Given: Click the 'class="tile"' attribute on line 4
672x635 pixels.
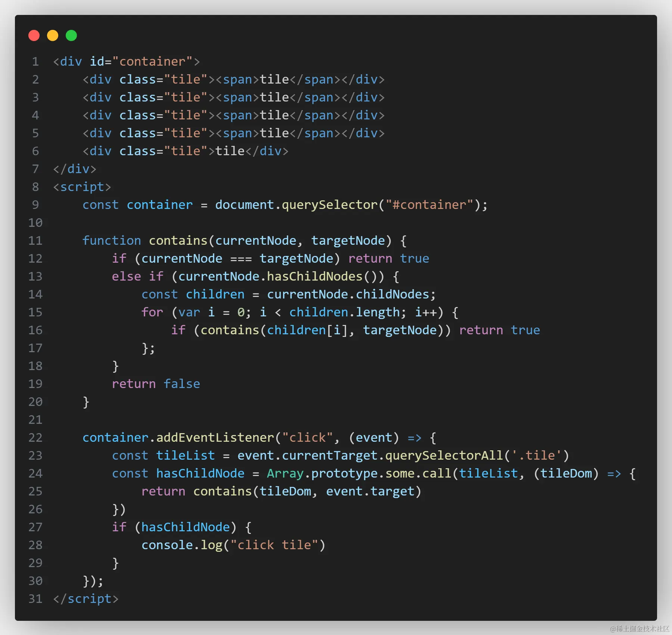Looking at the screenshot, I should tap(164, 115).
